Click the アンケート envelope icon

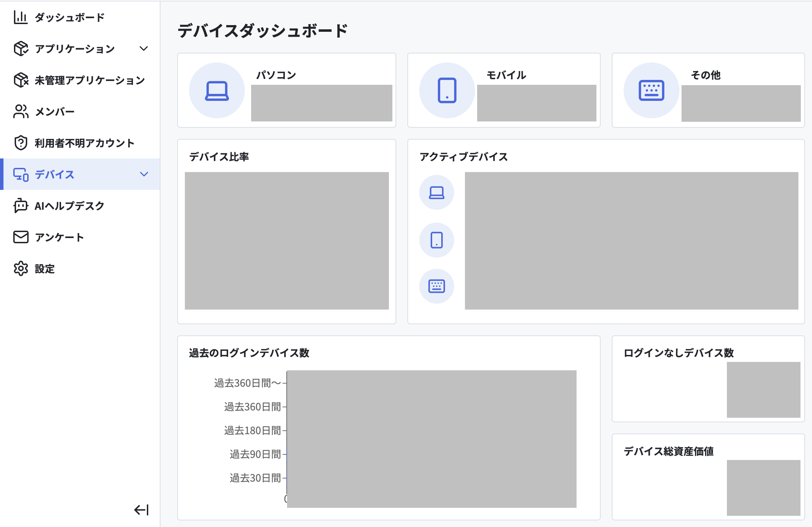21,237
